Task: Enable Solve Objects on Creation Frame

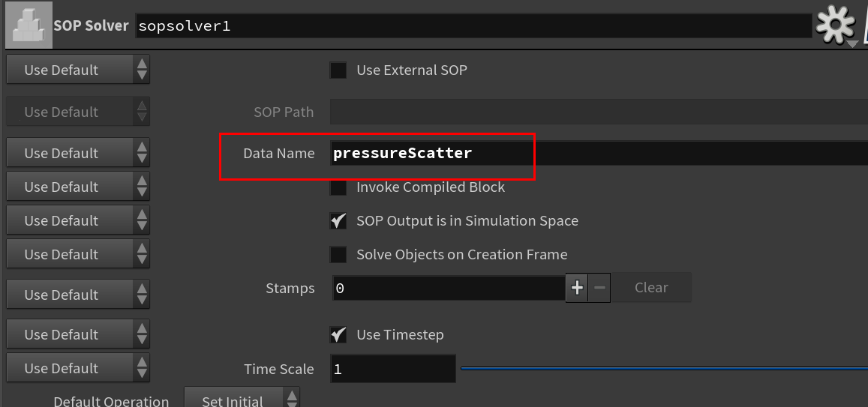Action: pos(338,254)
